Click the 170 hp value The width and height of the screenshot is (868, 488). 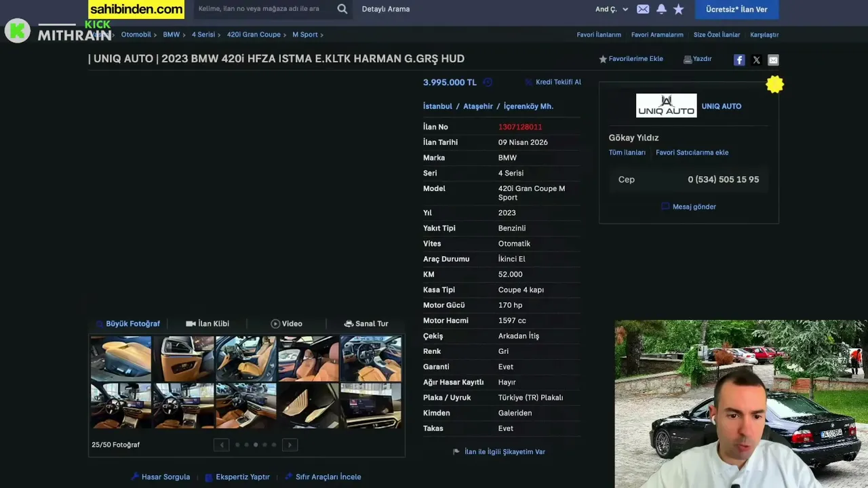point(511,305)
